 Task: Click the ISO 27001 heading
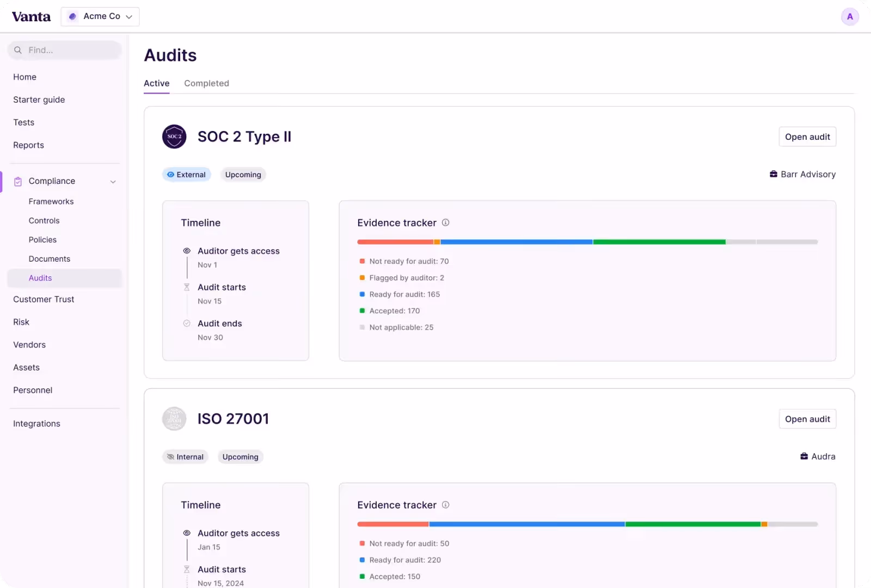233,419
